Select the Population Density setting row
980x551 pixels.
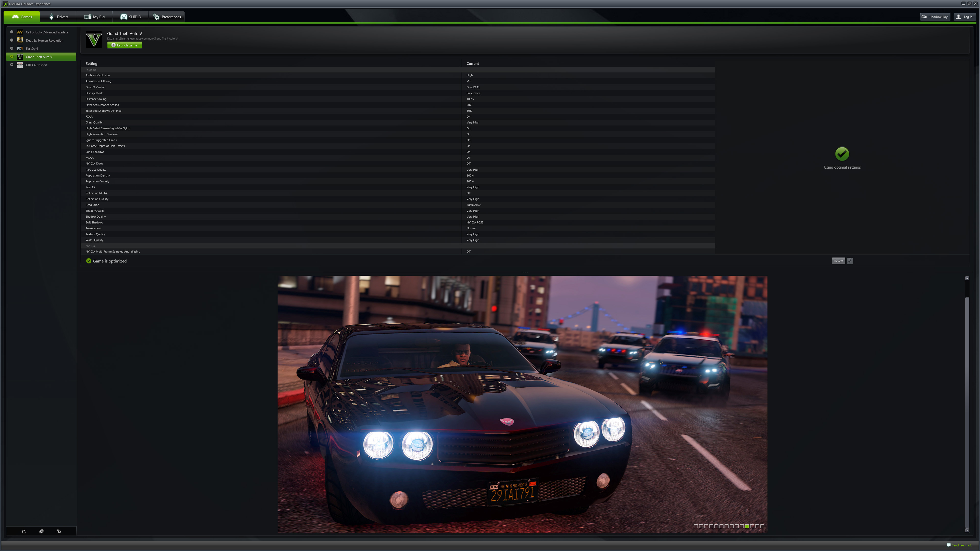[398, 176]
